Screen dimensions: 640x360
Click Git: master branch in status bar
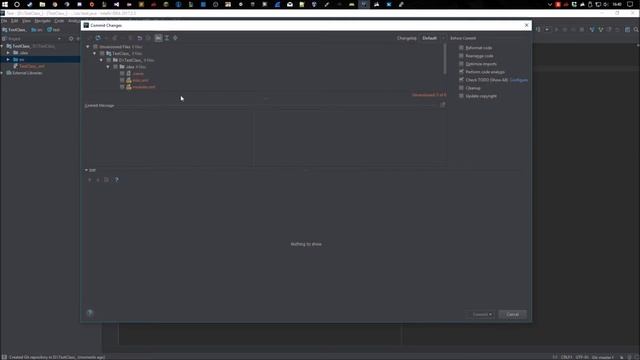click(x=603, y=357)
